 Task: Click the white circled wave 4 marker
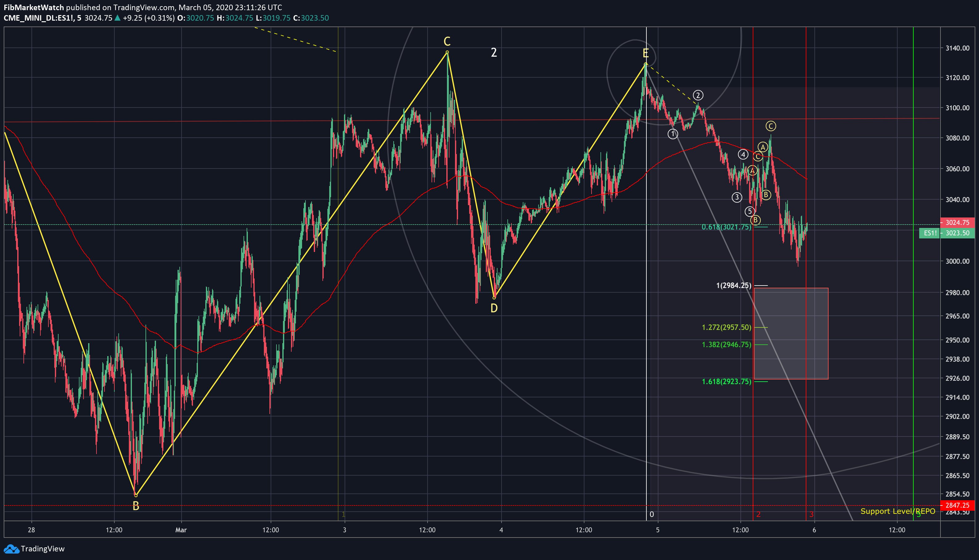pos(743,155)
